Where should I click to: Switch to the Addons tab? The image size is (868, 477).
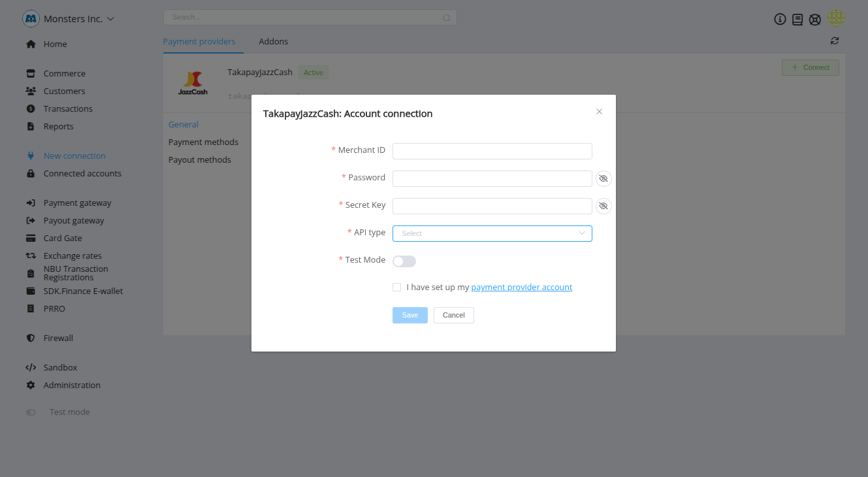pos(273,41)
